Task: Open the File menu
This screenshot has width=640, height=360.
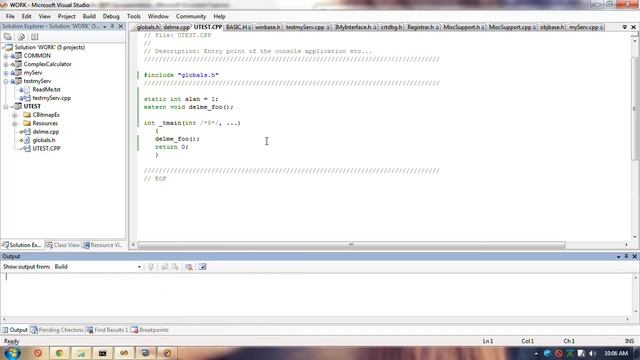Action: click(x=10, y=16)
